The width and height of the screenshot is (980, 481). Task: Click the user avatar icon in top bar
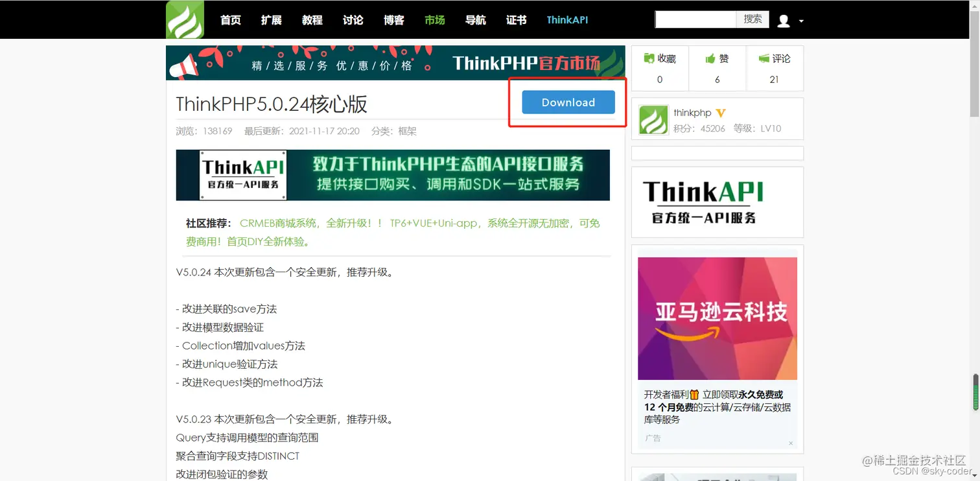(782, 20)
